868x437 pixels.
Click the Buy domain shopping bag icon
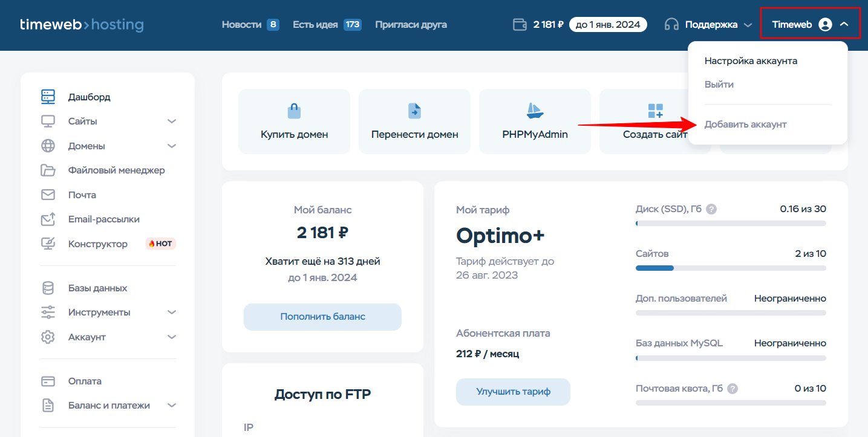click(x=294, y=111)
